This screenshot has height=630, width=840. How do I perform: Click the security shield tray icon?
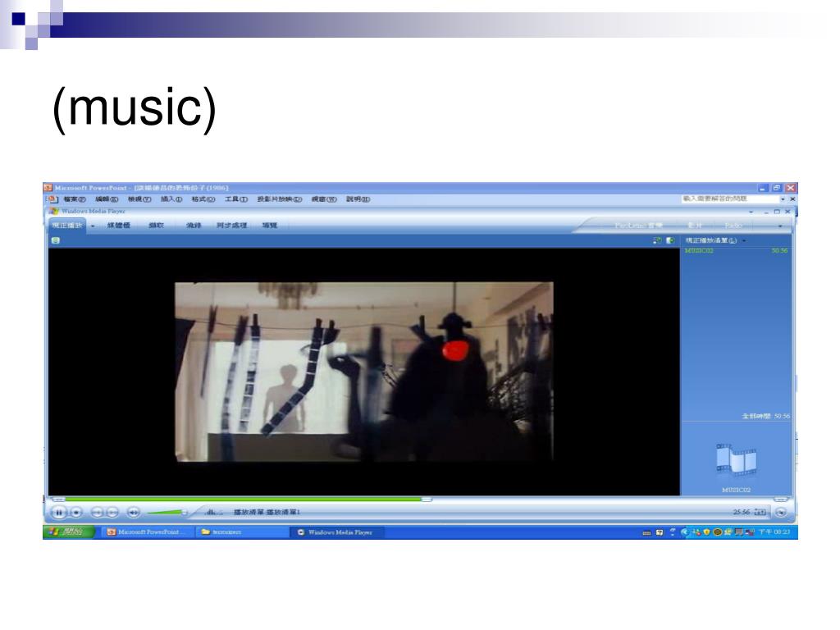click(x=706, y=532)
